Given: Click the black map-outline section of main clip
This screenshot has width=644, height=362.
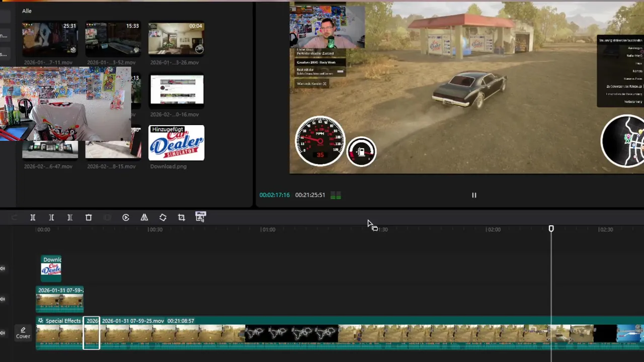Looking at the screenshot, I should pos(291,333).
